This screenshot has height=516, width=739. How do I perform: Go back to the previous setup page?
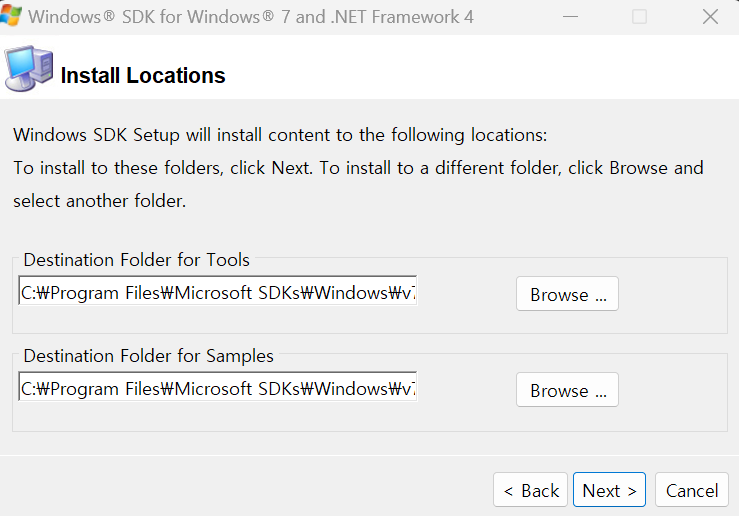[x=530, y=490]
